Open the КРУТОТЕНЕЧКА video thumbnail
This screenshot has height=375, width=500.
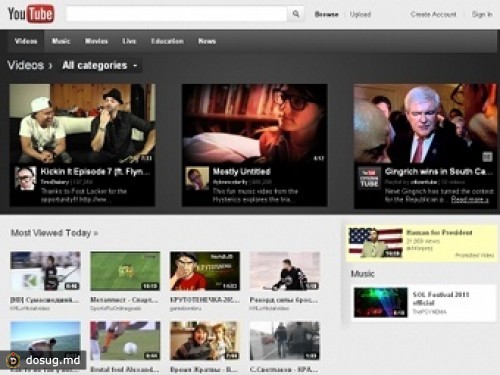tap(205, 271)
